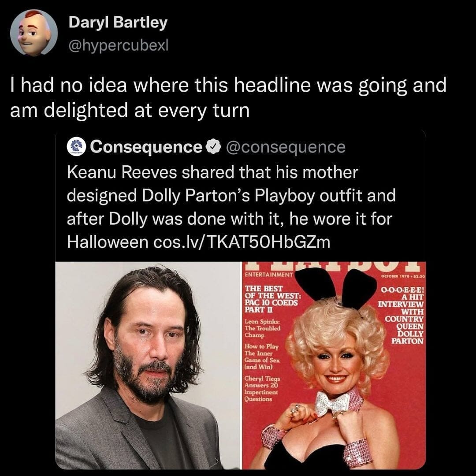
Task: Follow the cos.lv/TKAT50HbGZm link
Action: 242,242
